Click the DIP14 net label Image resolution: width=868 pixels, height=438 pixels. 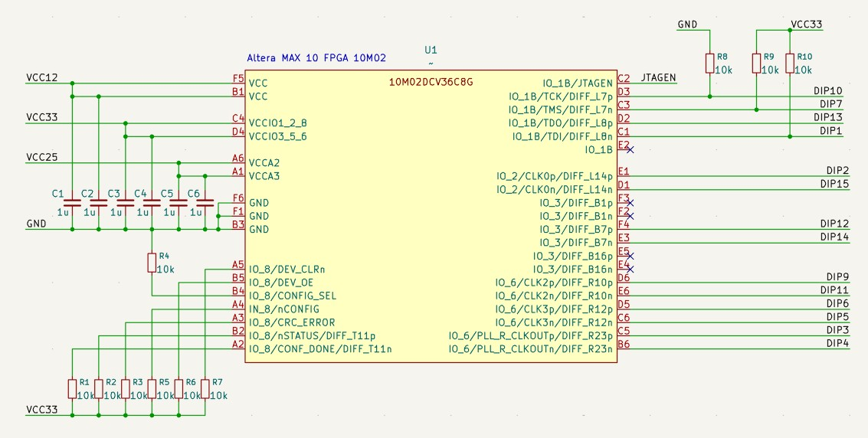point(835,237)
